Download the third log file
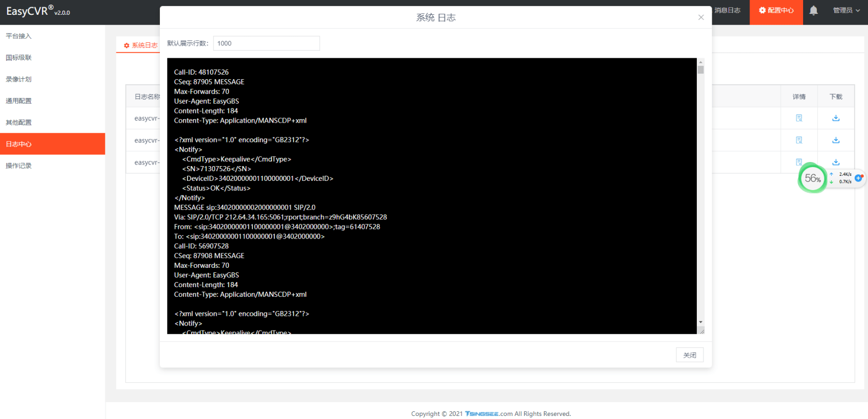 coord(836,162)
